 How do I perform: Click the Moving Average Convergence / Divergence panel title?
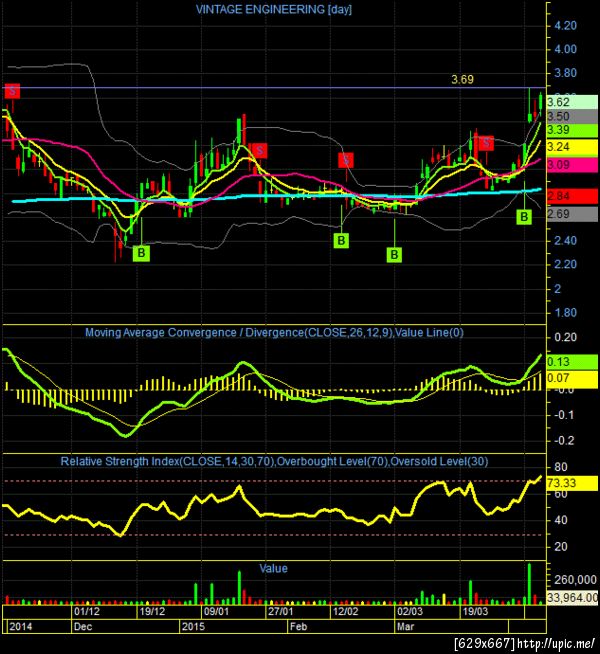coord(274,333)
